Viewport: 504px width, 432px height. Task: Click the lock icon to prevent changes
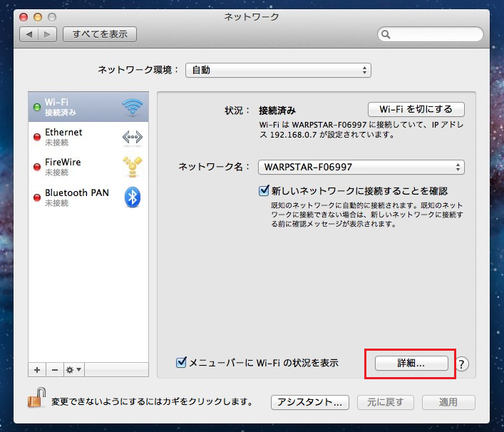36,401
